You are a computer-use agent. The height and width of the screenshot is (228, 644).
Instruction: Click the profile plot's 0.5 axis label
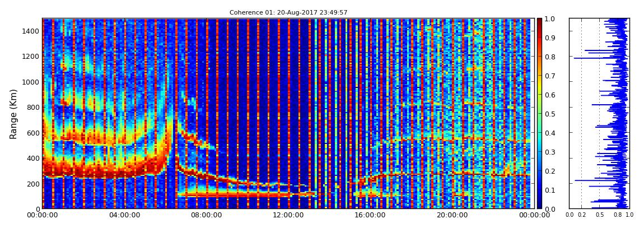pos(600,215)
